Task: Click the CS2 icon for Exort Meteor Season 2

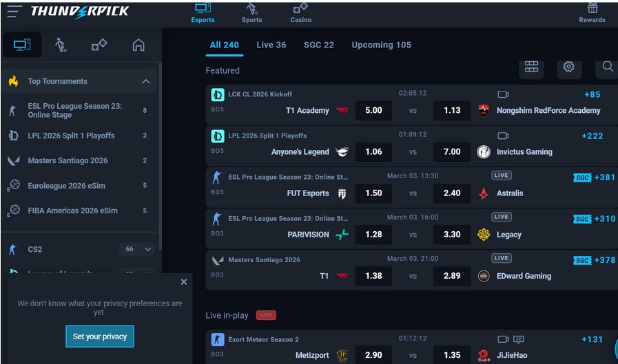Action: [x=218, y=340]
